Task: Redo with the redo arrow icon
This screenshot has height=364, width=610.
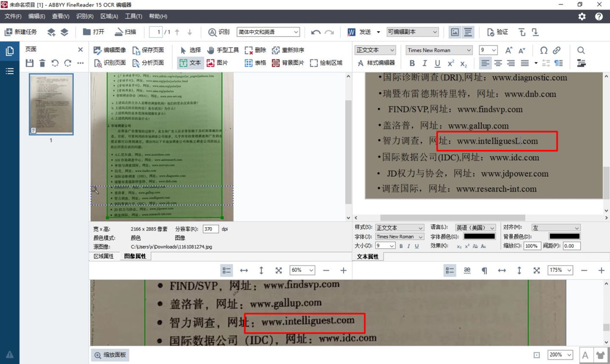Action: tap(329, 32)
